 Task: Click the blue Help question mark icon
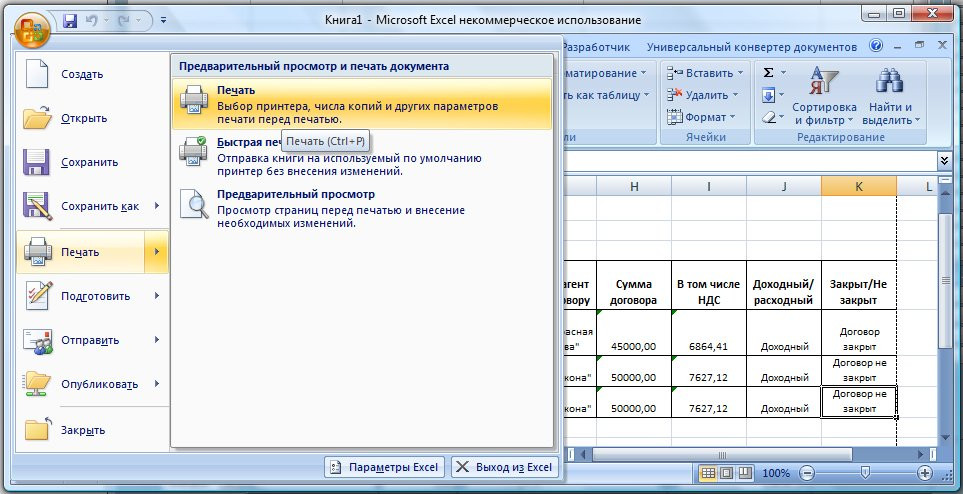tap(876, 46)
